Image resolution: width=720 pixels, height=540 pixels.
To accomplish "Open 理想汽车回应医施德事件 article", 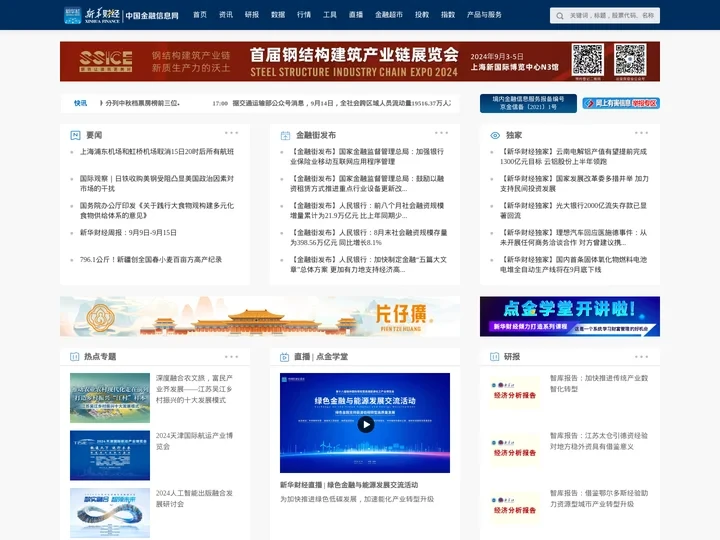I will 574,237.
